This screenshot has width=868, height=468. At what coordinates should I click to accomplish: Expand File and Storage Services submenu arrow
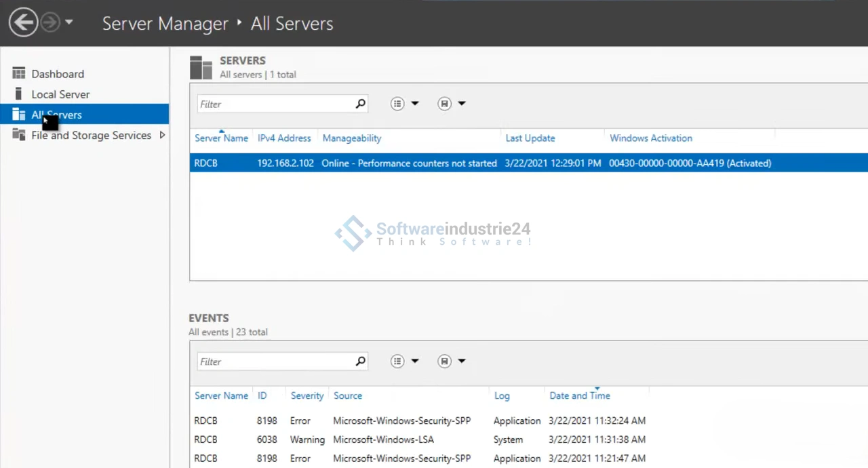(x=162, y=135)
